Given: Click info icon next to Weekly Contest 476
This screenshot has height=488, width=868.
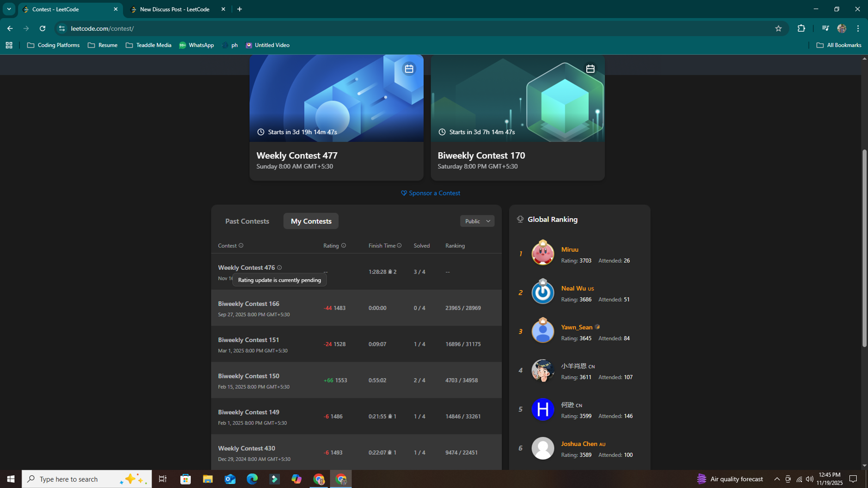Looking at the screenshot, I should click(279, 267).
